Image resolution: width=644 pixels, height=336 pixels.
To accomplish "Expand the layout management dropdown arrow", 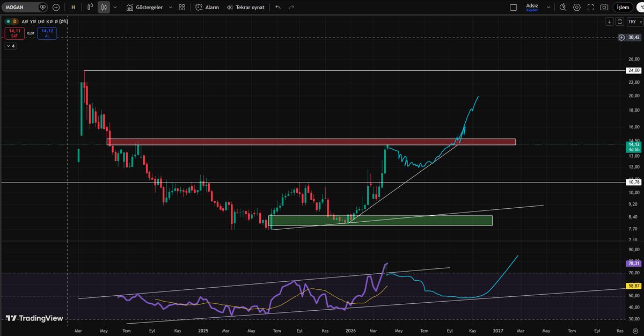I will click(x=548, y=8).
